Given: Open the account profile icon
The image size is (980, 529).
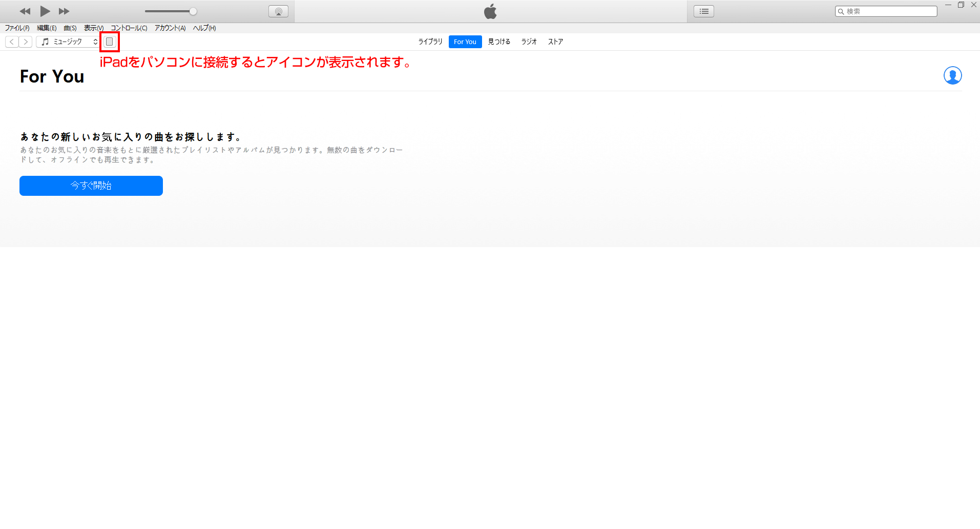Looking at the screenshot, I should click(952, 75).
